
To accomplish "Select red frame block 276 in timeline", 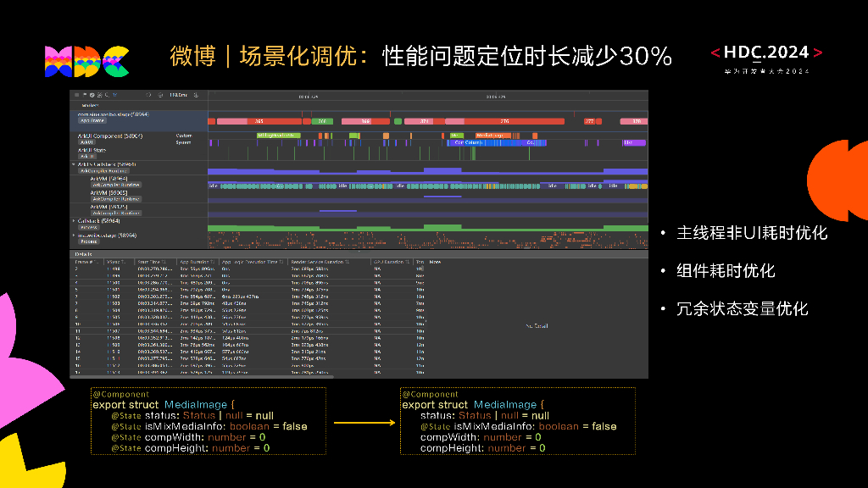I will [504, 121].
